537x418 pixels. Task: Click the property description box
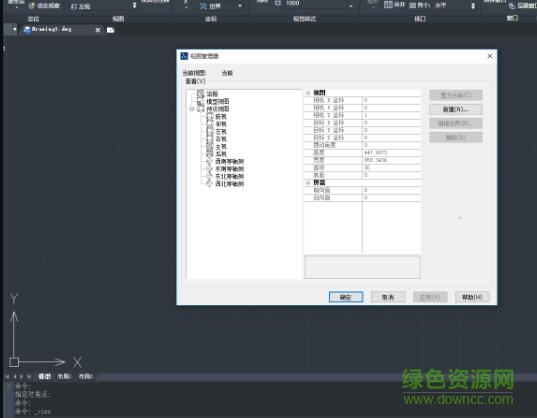click(x=362, y=267)
